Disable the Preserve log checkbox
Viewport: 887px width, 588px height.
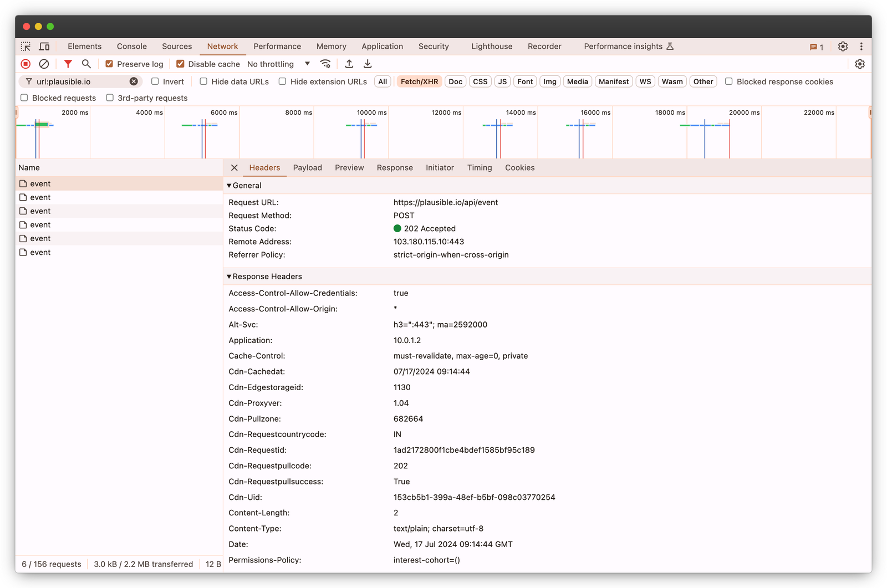(109, 64)
